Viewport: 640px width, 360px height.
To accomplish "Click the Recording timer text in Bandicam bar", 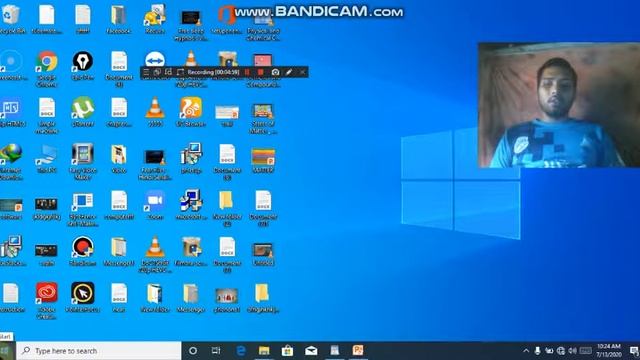I will pos(213,72).
